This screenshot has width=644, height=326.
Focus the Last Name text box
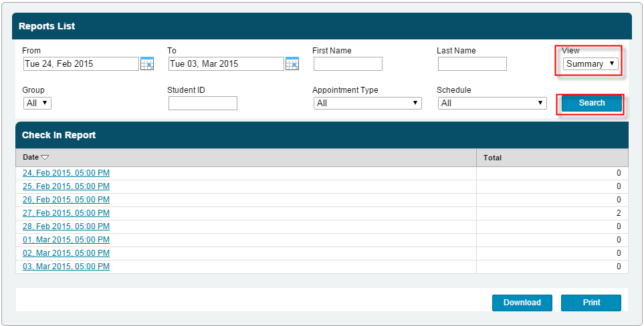point(472,64)
